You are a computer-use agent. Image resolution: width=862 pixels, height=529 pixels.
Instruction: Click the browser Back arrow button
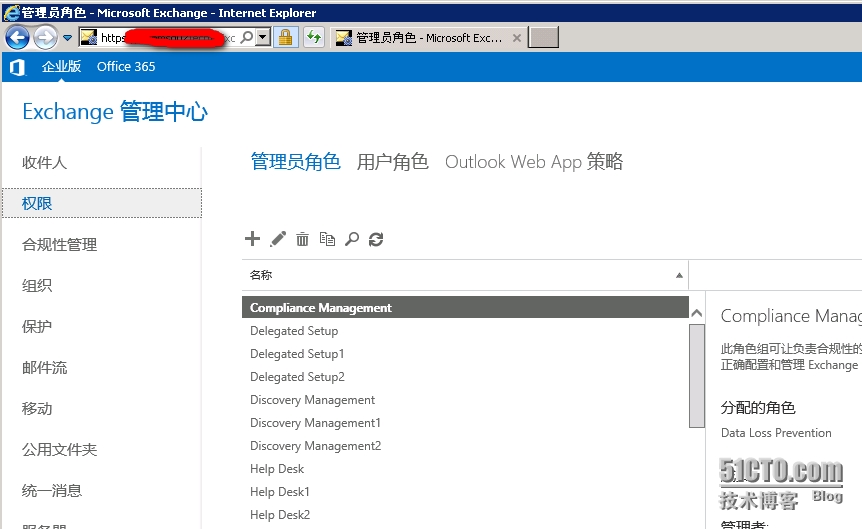coord(17,37)
